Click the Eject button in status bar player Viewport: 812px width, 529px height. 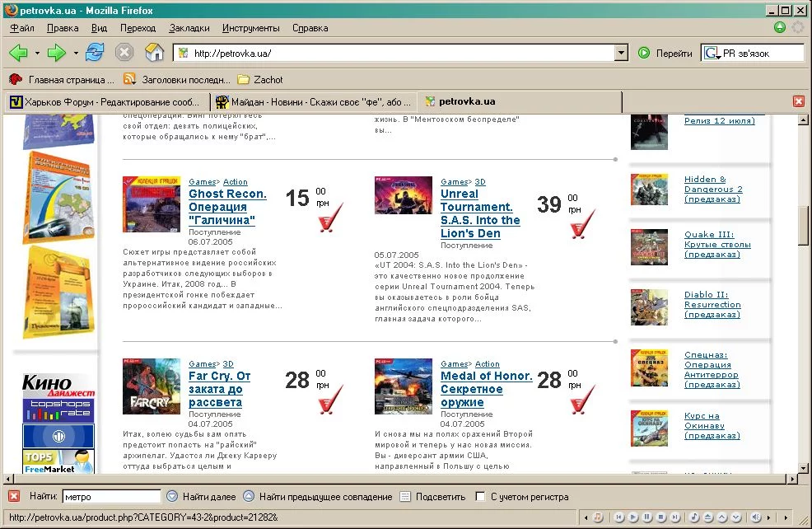(708, 517)
